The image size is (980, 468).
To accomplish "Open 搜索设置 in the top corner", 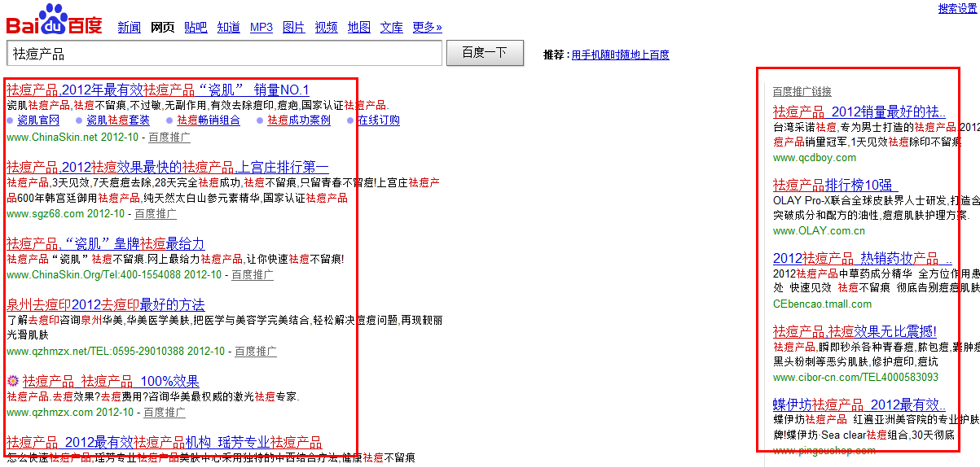I will (x=956, y=8).
